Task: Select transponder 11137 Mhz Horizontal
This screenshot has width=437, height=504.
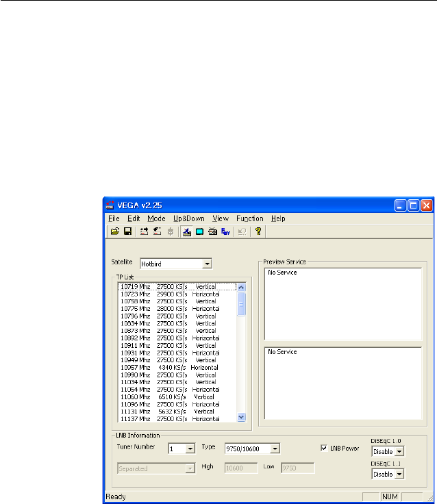Action: [177, 419]
